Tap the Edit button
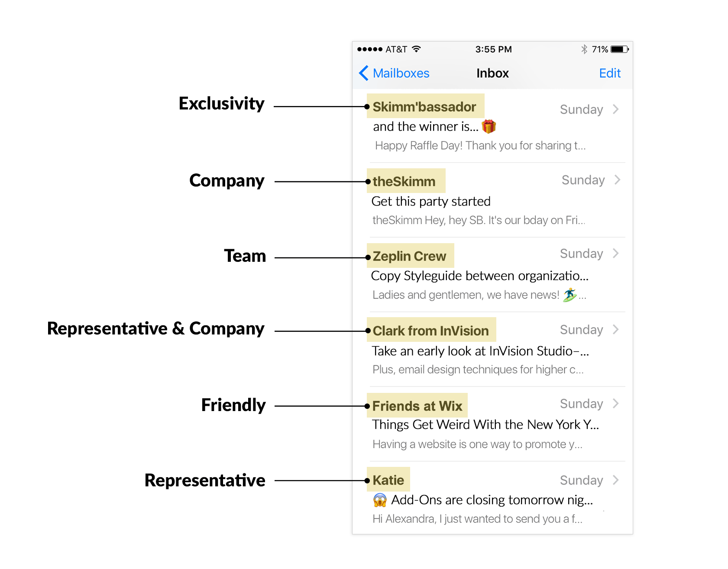Screen dimensions: 728x569 (610, 73)
